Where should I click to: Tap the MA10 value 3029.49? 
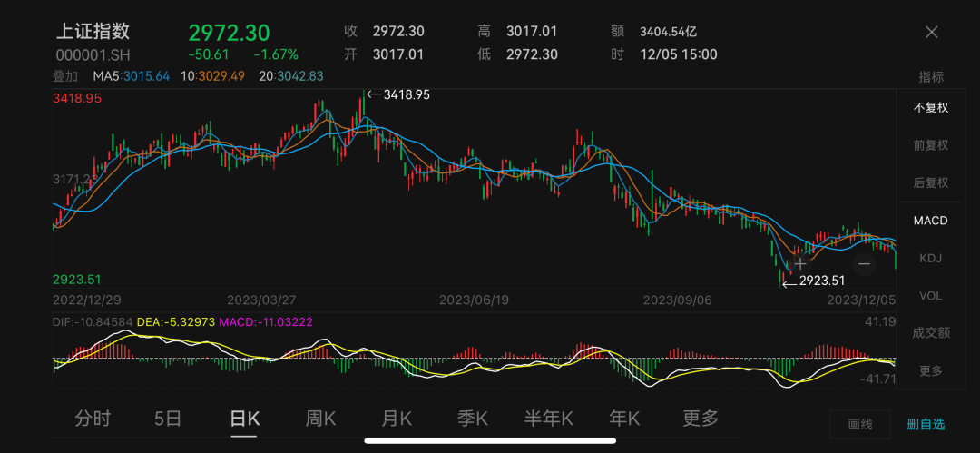tap(222, 76)
